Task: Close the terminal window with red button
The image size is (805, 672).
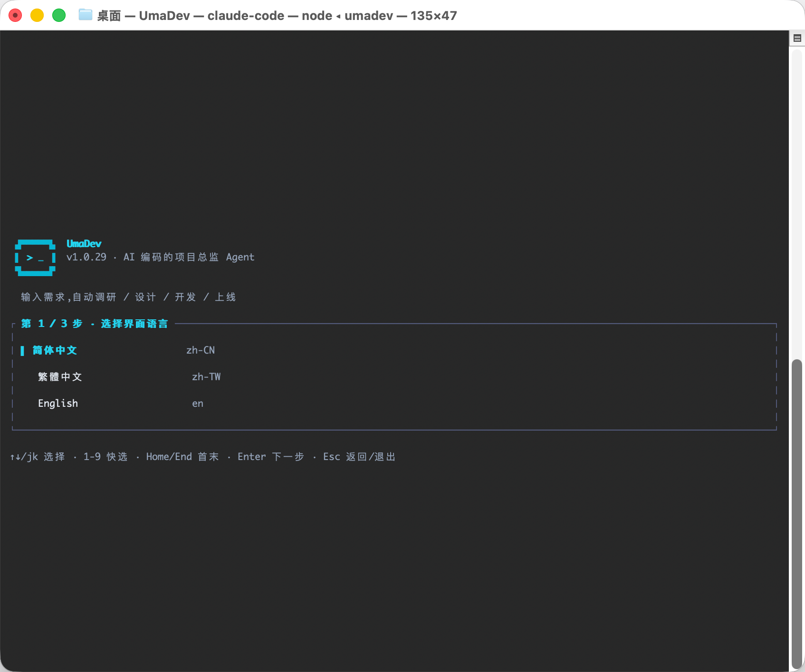Action: 16,15
